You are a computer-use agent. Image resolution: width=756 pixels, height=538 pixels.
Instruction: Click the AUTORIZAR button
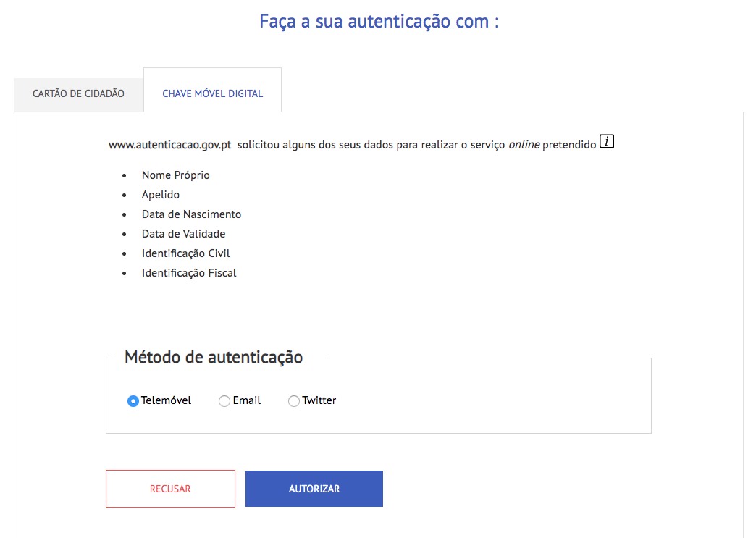[314, 488]
